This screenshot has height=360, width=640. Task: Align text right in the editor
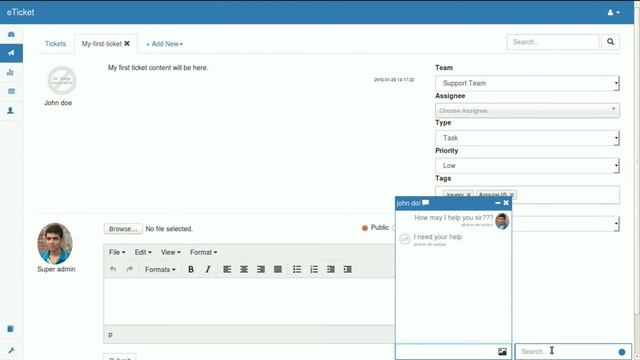click(261, 269)
